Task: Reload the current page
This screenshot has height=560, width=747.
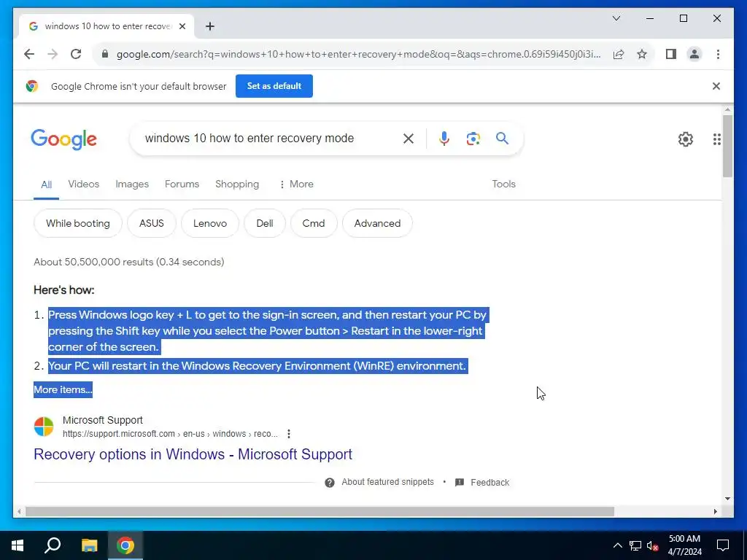Action: tap(76, 54)
